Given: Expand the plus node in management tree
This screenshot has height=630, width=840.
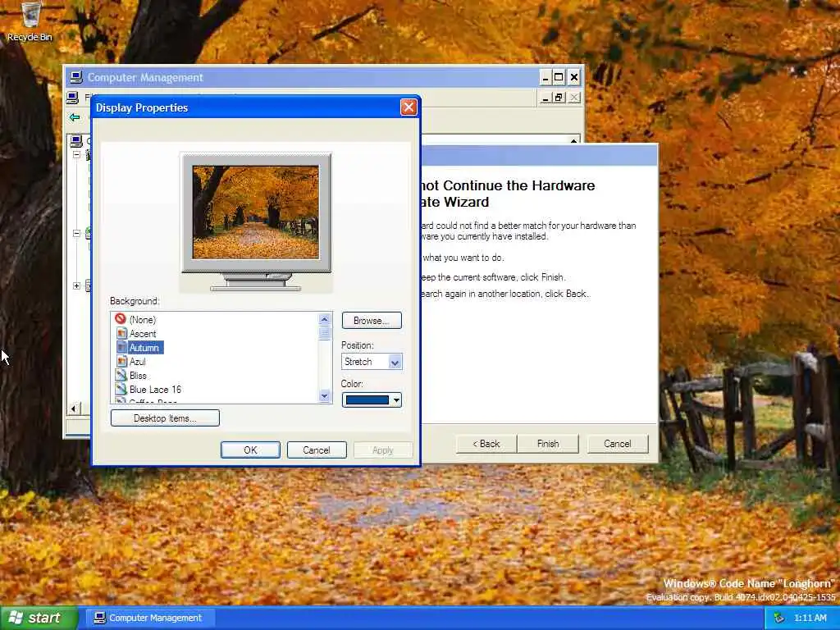Looking at the screenshot, I should [76, 285].
